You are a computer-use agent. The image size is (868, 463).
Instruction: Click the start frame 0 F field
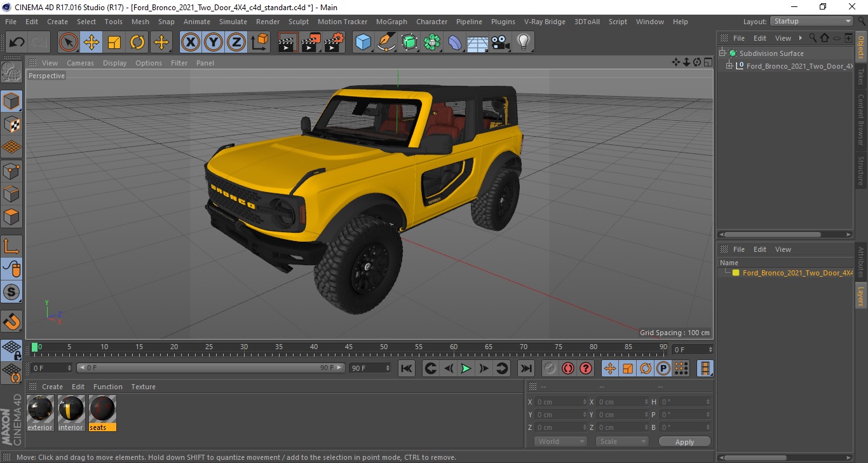[51, 368]
